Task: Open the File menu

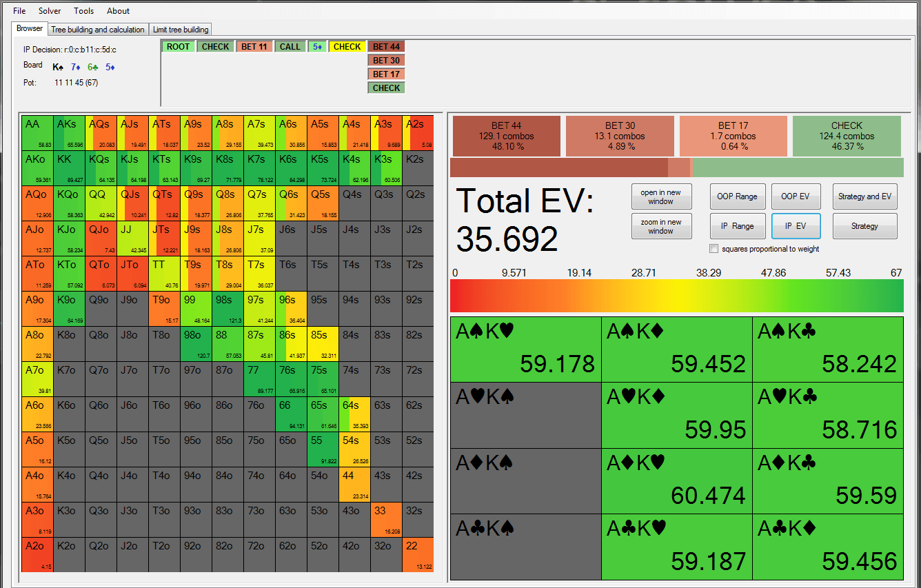Action: pyautogui.click(x=19, y=11)
